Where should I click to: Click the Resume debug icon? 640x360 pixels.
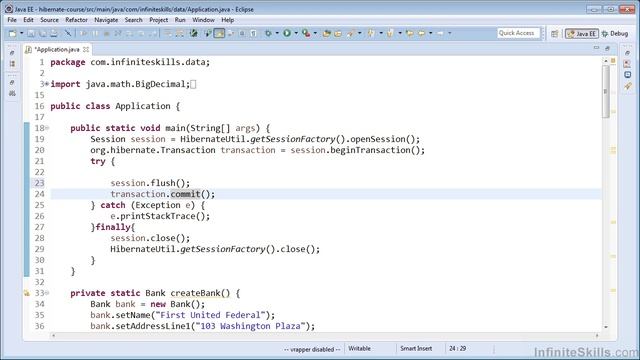[83, 33]
